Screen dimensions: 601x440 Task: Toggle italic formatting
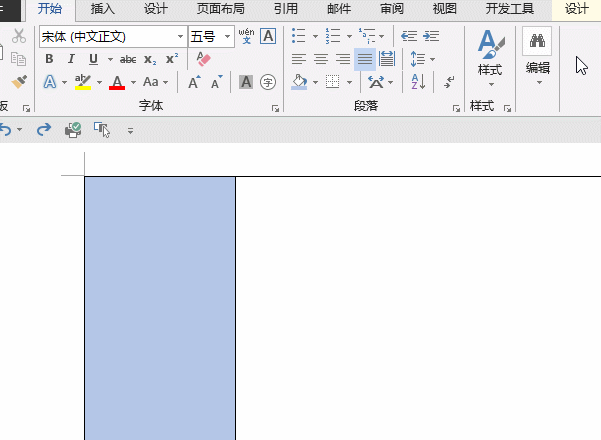71,59
